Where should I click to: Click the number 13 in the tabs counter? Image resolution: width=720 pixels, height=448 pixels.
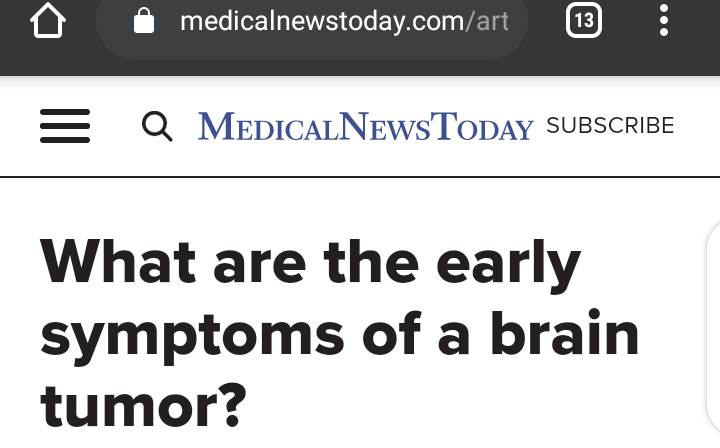[x=584, y=20]
